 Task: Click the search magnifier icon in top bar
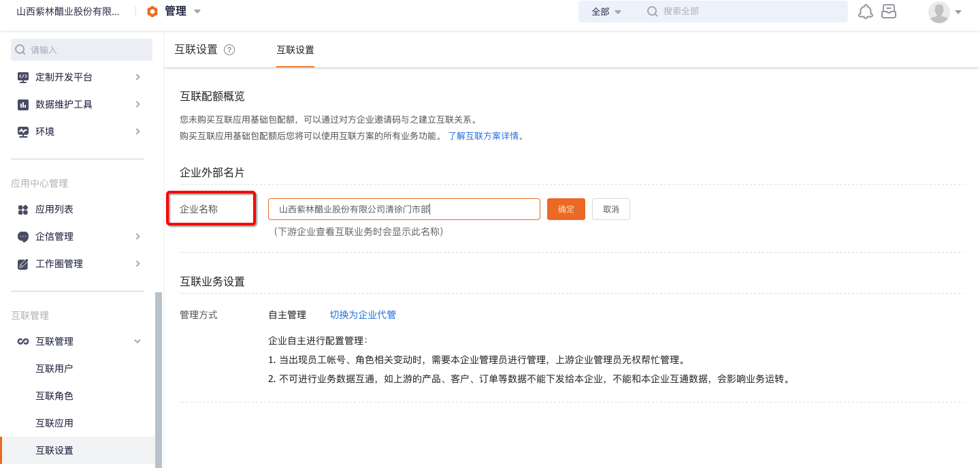653,12
